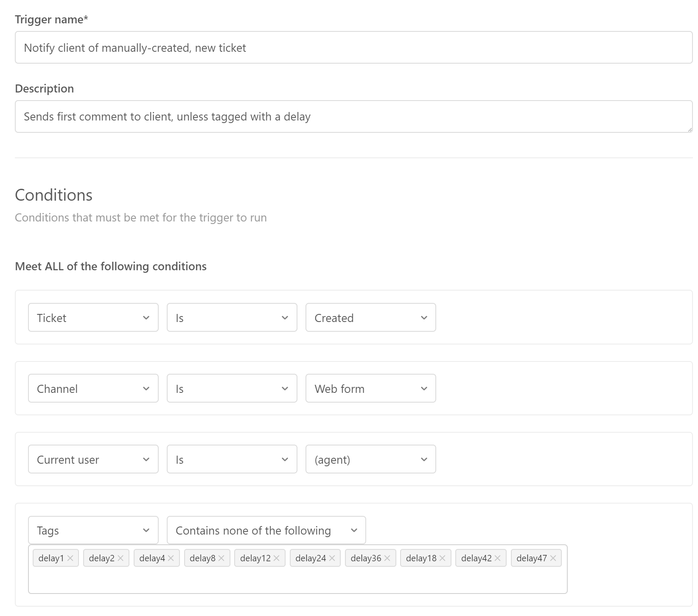Viewport: 698px width, 616px height.
Task: Delete the delay36 tag chip
Action: tap(387, 558)
